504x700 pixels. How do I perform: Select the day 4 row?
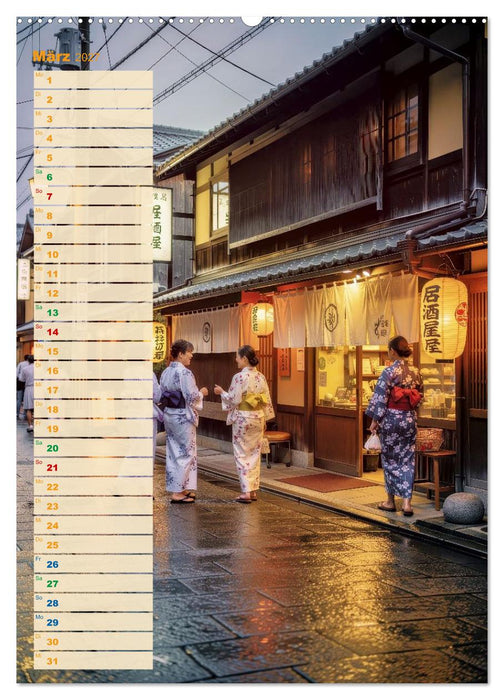(x=93, y=138)
